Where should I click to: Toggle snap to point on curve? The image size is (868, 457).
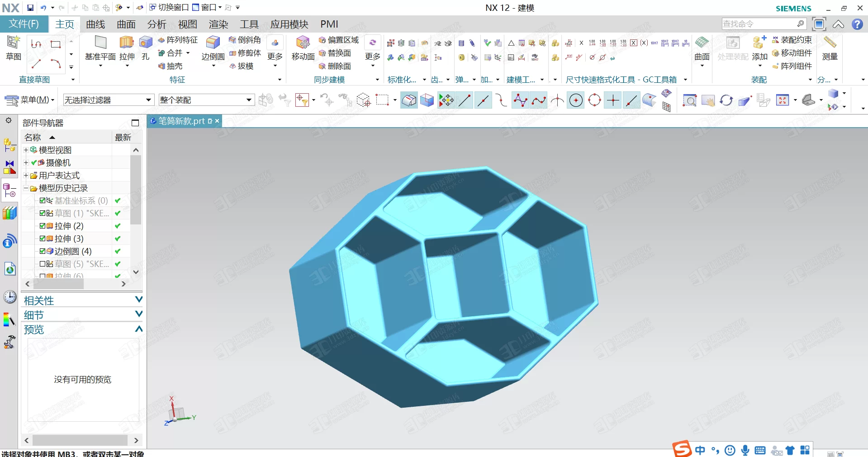631,100
